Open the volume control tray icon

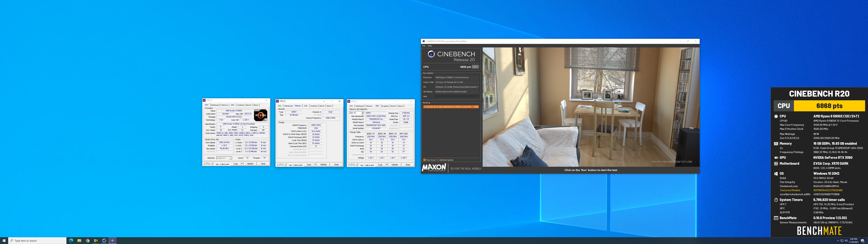click(846, 241)
